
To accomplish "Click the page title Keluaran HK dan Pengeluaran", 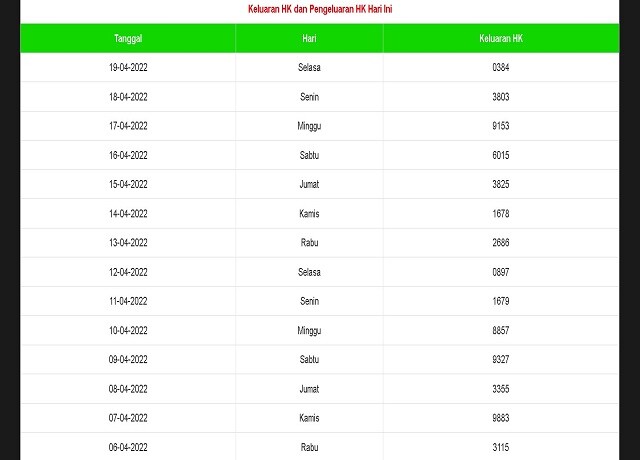I will (320, 9).
